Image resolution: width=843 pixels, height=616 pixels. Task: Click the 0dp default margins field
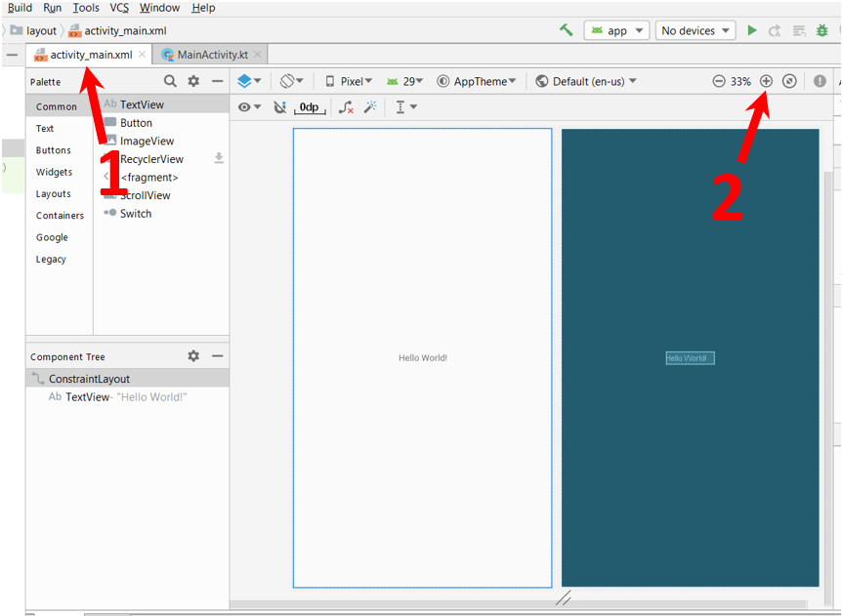(310, 107)
